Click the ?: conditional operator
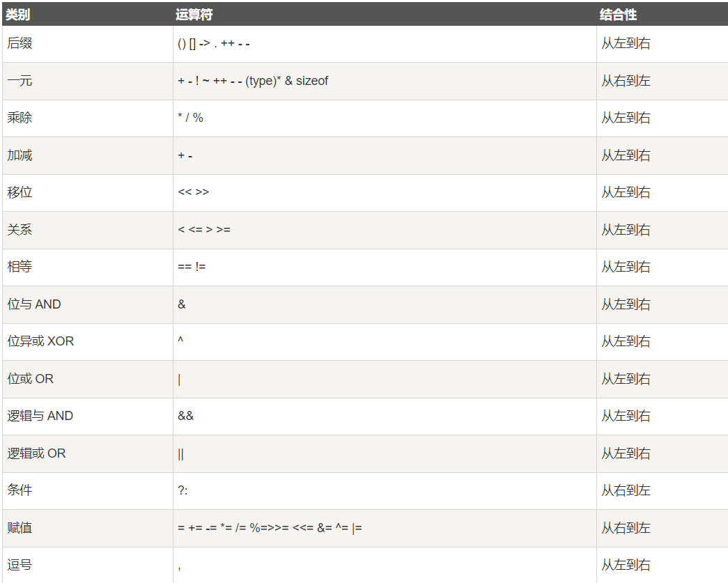The width and height of the screenshot is (728, 583). point(183,490)
